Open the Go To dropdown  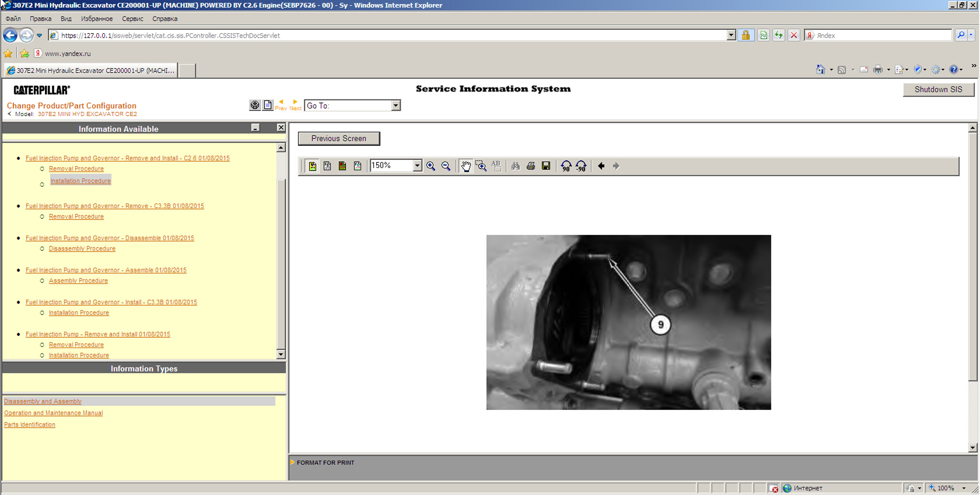[x=395, y=106]
